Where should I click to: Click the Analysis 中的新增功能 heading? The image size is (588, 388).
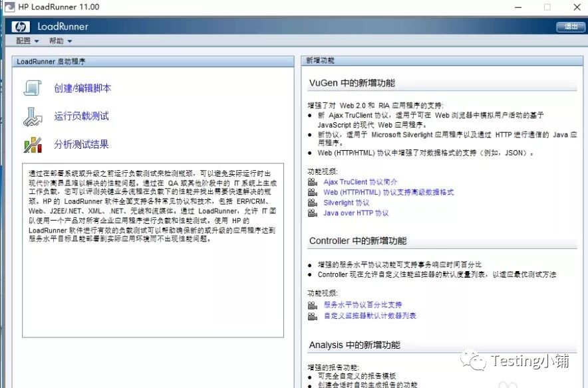pyautogui.click(x=355, y=345)
